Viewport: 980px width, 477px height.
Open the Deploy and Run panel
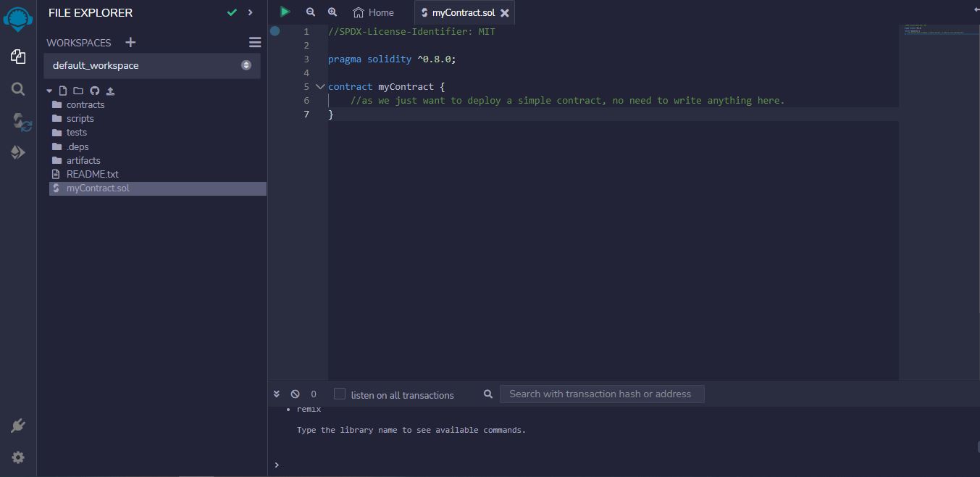(17, 152)
